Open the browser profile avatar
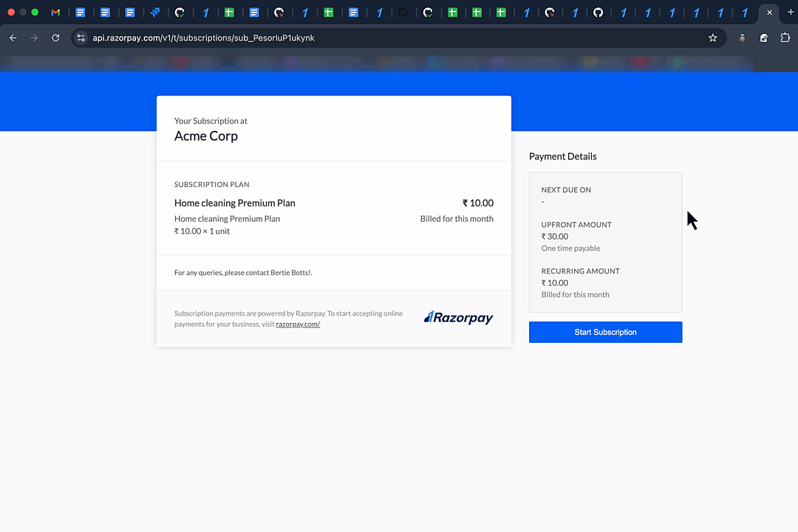798x532 pixels. point(742,38)
